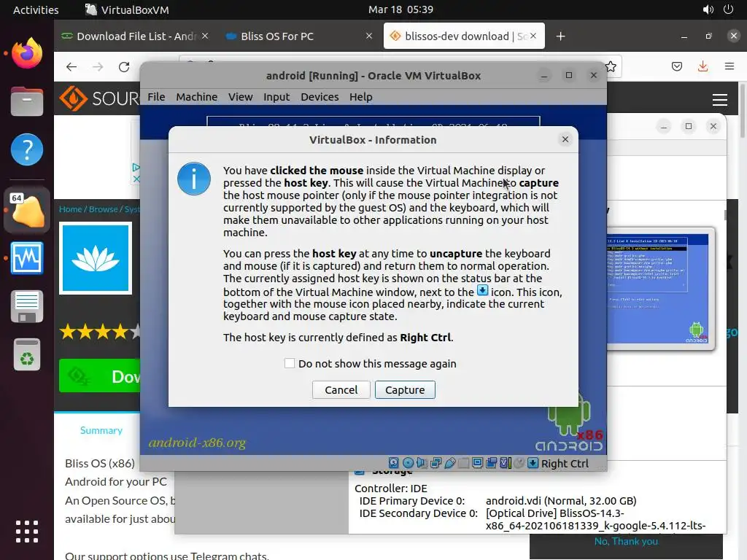Click Firefox reload page button

pos(124,66)
